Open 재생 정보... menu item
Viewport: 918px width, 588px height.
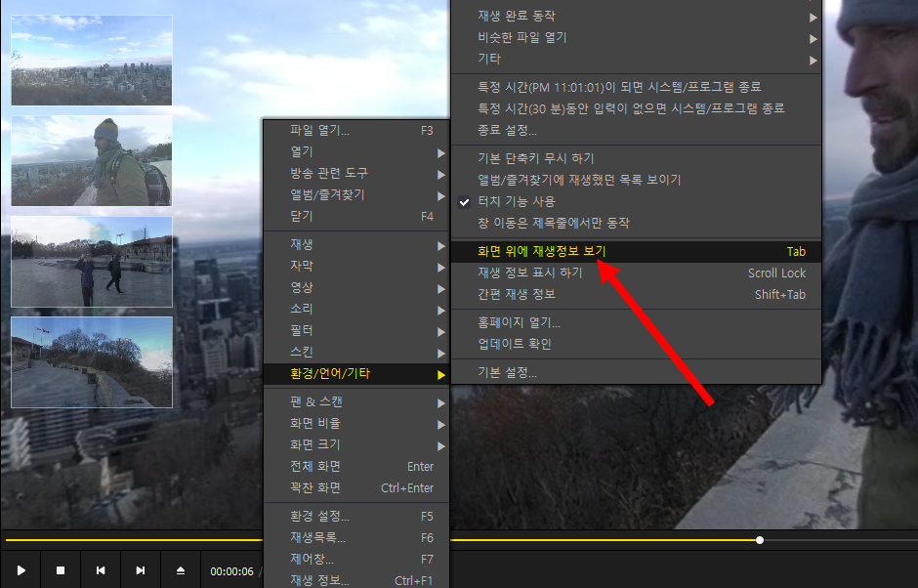[356, 580]
